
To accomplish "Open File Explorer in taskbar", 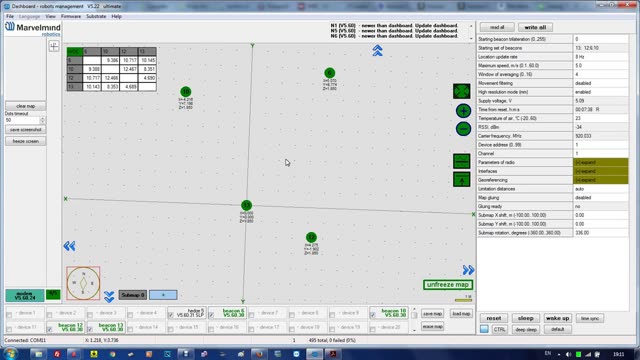I will (38, 354).
